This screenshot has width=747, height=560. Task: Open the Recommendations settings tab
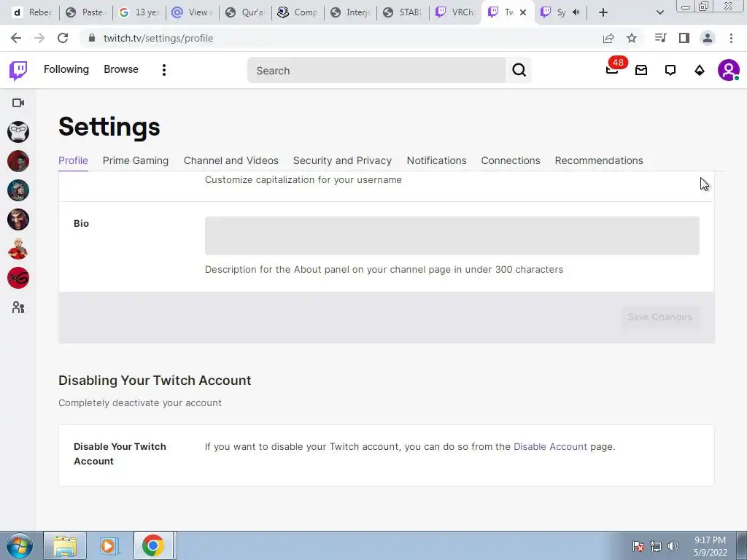599,160
